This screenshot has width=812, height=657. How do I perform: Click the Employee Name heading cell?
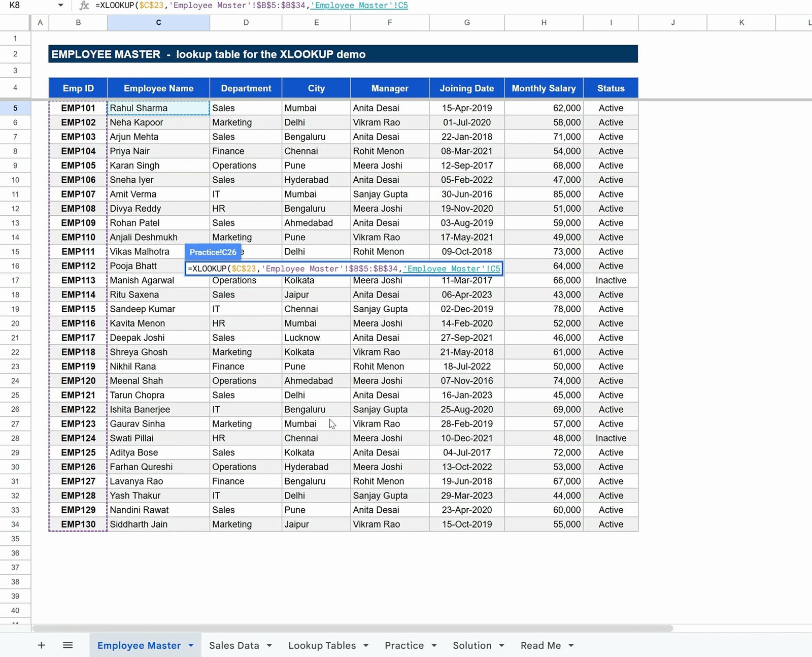click(158, 88)
